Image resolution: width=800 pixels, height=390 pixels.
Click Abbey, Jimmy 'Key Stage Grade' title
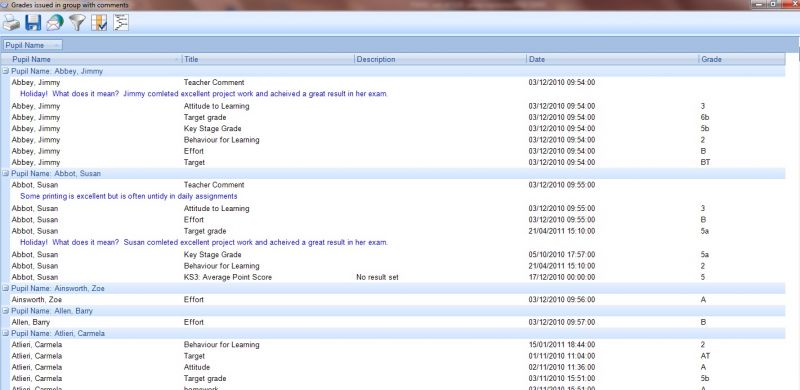212,129
